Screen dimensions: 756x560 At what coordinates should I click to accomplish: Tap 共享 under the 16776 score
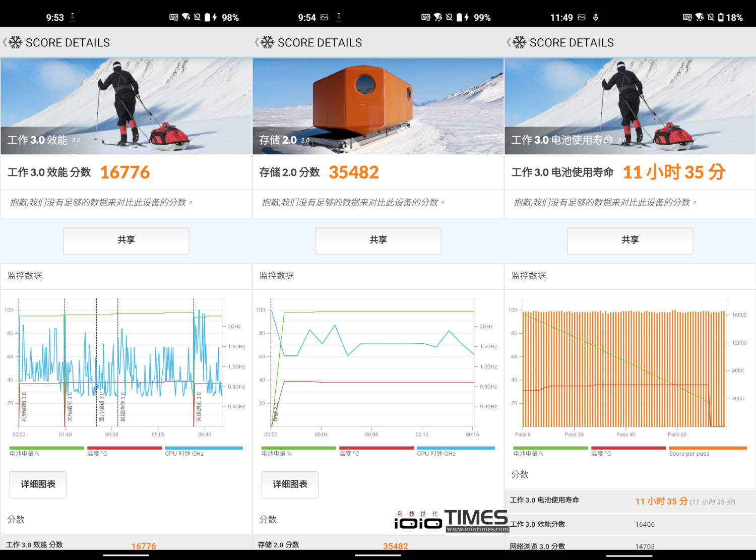126,240
